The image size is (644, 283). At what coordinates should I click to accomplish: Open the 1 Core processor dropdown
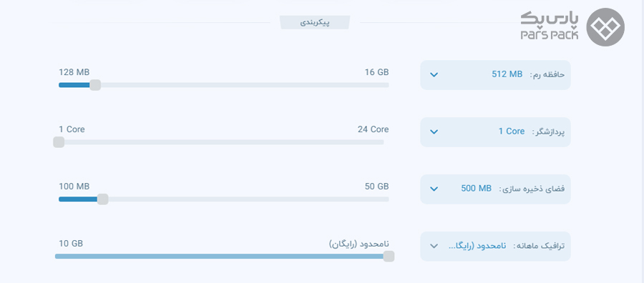coord(495,131)
